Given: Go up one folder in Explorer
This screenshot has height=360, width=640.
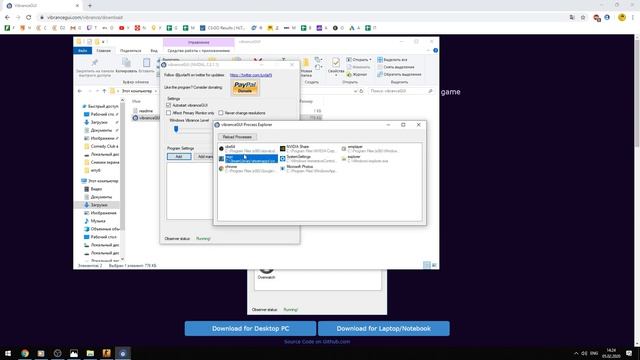Looking at the screenshot, I should (104, 91).
